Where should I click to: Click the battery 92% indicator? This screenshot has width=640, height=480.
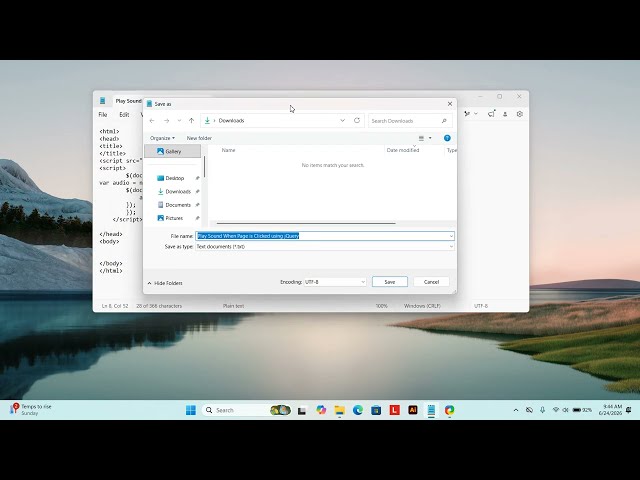[x=582, y=410]
